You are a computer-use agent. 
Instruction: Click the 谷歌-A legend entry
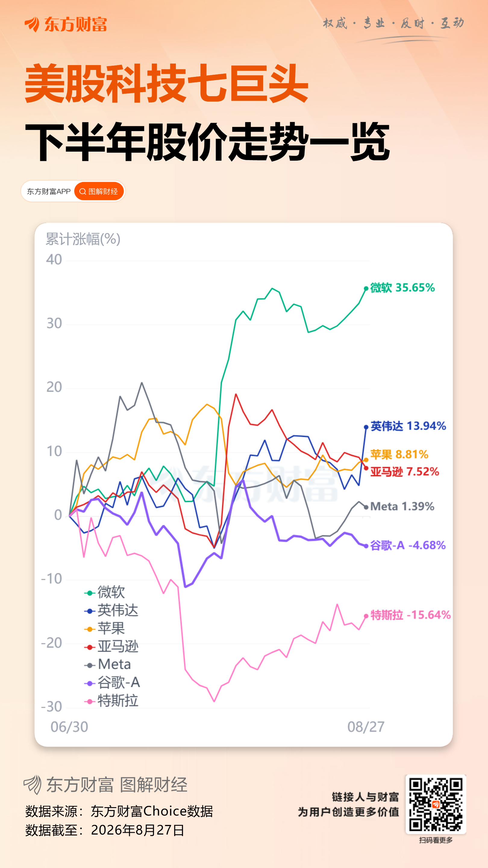[112, 682]
